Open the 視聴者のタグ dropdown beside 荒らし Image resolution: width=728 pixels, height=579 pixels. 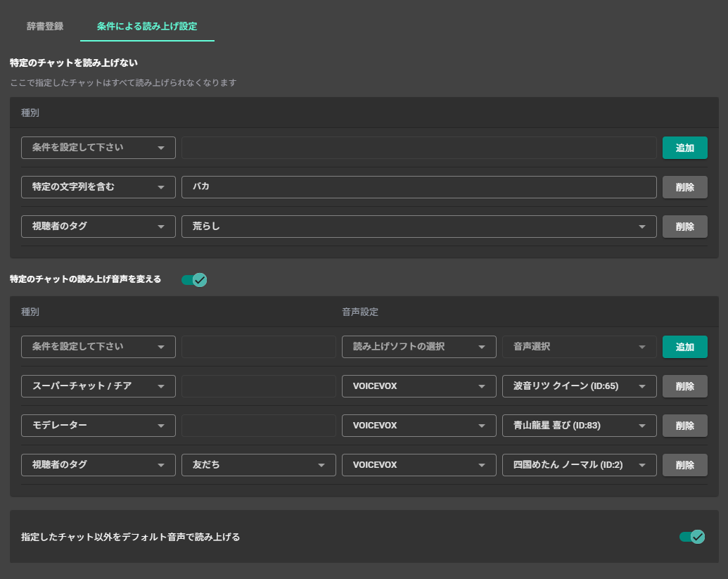98,227
